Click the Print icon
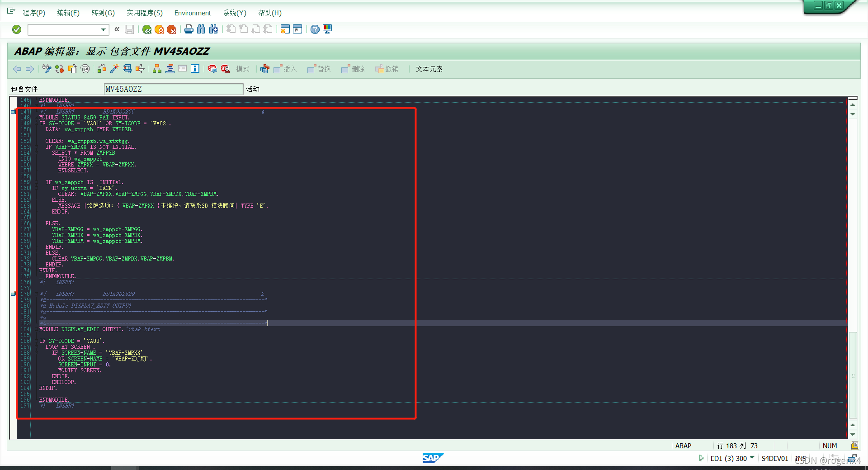This screenshot has height=470, width=868. point(189,29)
